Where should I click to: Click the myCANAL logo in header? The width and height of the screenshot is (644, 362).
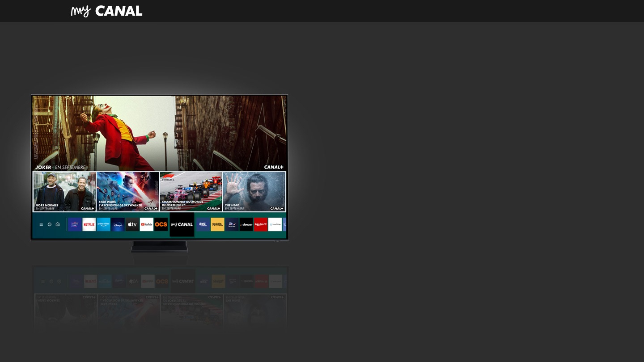(x=106, y=11)
